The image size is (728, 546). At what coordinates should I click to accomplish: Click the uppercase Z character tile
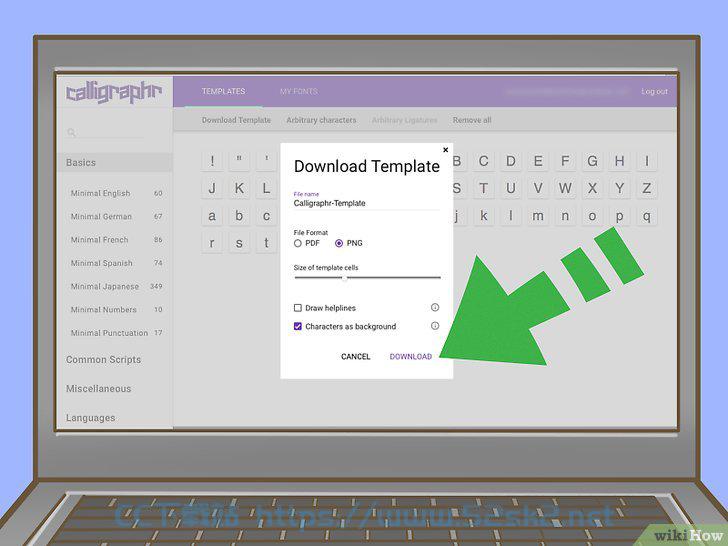(647, 188)
